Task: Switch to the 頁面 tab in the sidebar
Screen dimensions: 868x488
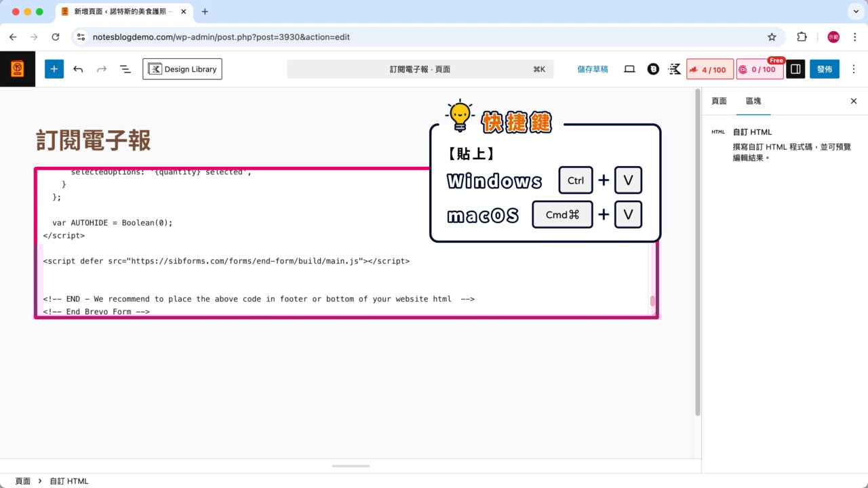Action: click(x=719, y=100)
